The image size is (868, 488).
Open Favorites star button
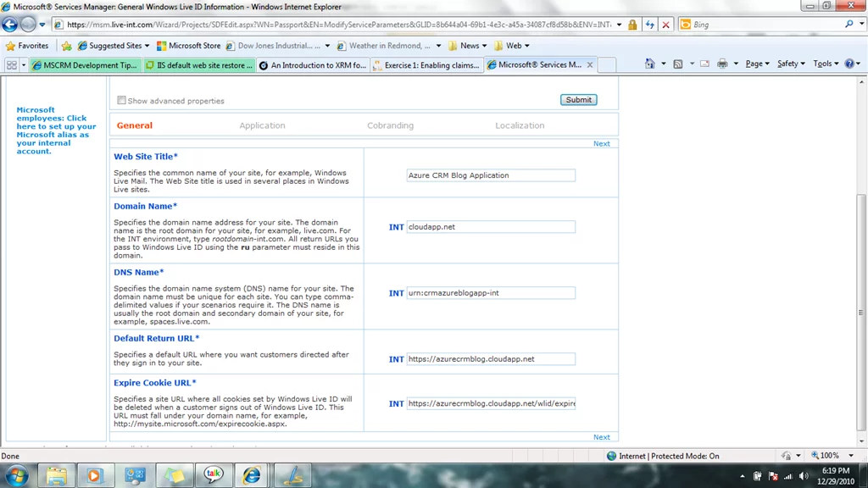pos(26,46)
